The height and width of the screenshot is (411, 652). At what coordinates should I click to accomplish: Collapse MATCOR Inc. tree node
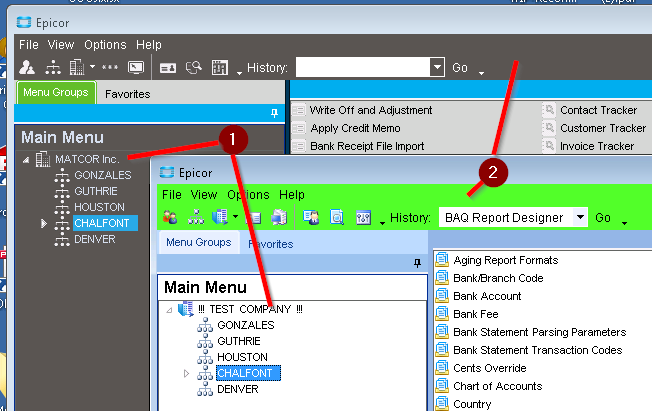[x=26, y=160]
